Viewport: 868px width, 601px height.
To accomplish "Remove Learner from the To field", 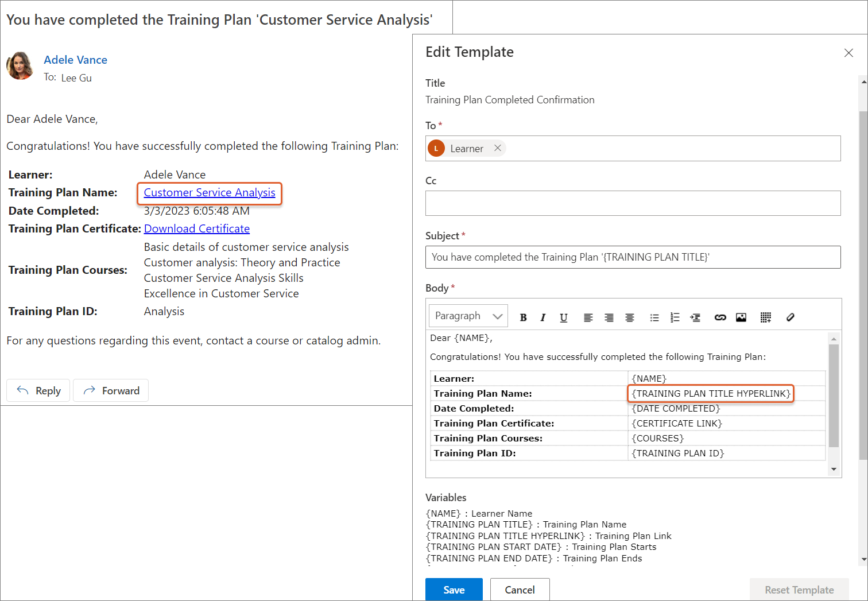I will [x=498, y=148].
